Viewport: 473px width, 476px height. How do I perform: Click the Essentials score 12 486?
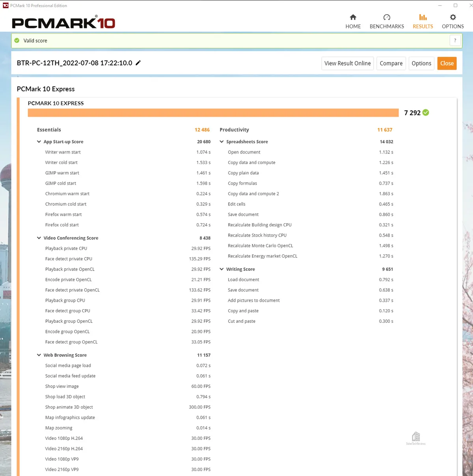[x=202, y=130]
